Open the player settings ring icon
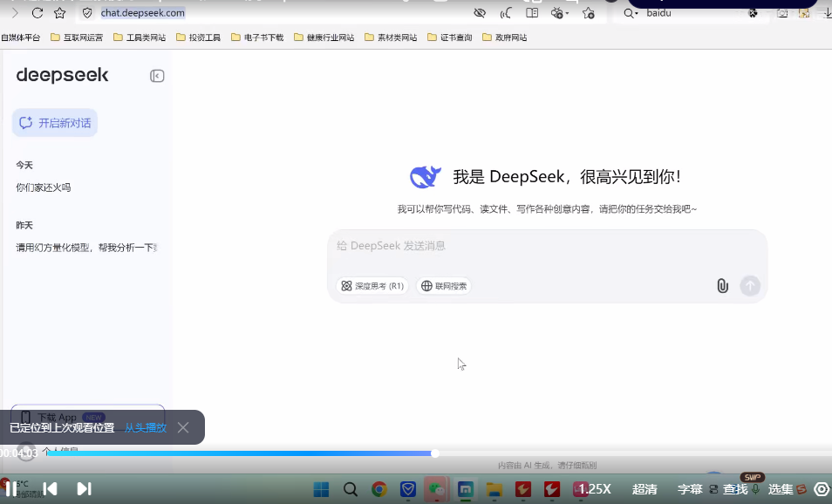 click(822, 489)
